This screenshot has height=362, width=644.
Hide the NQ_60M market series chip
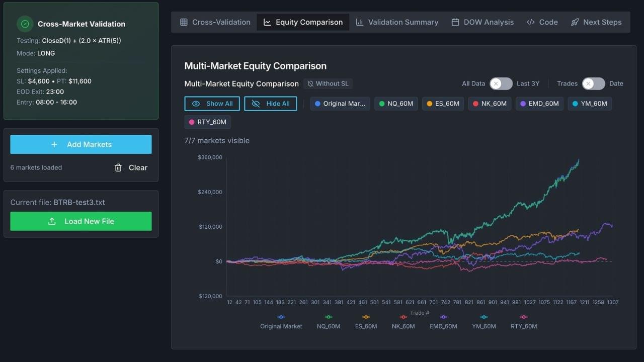coord(395,104)
